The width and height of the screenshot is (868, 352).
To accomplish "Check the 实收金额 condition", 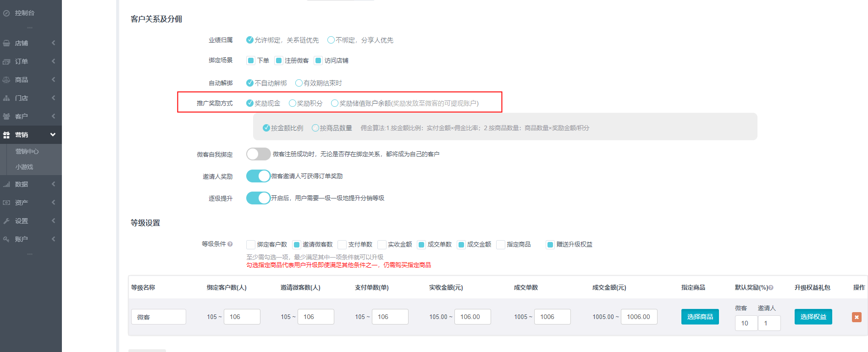I will (x=381, y=245).
